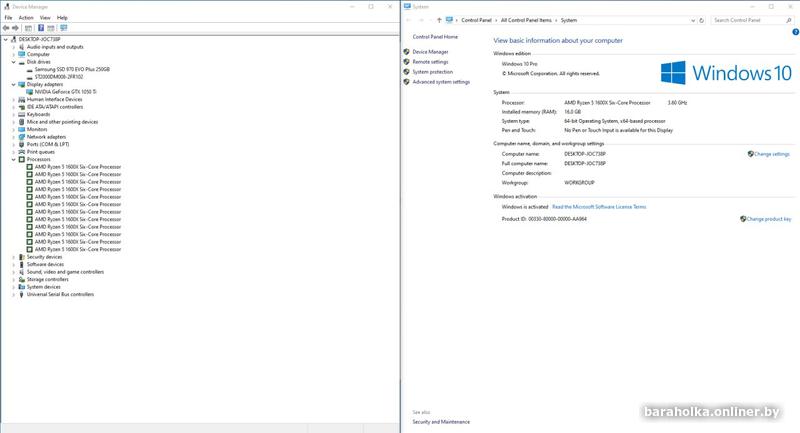The height and width of the screenshot is (433, 800).
Task: Collapse the Processors node
Action: coord(14,159)
